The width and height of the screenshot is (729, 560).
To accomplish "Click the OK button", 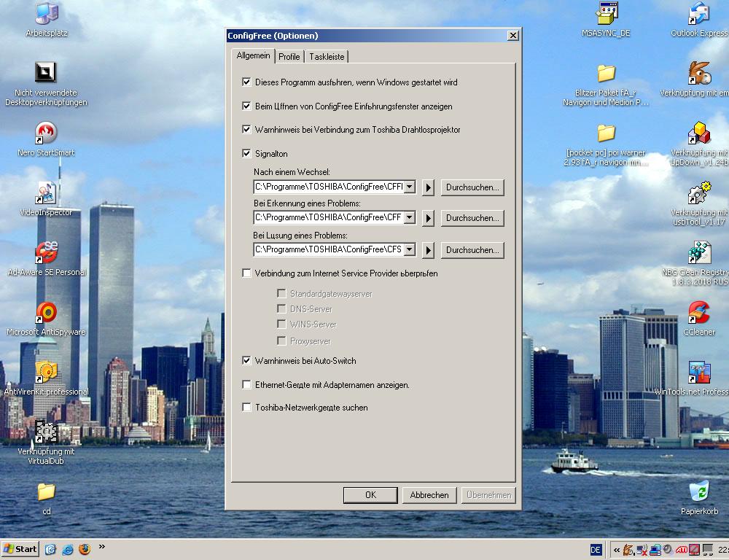I will (x=370, y=495).
